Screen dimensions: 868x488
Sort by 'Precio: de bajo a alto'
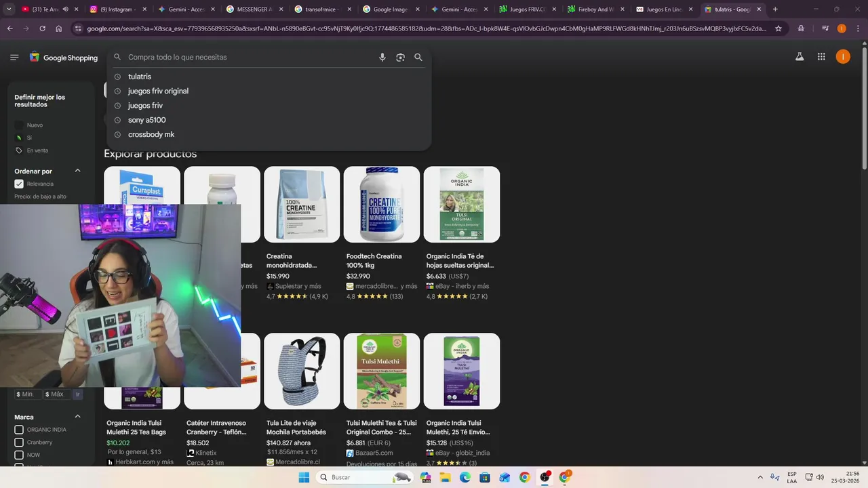[41, 197]
